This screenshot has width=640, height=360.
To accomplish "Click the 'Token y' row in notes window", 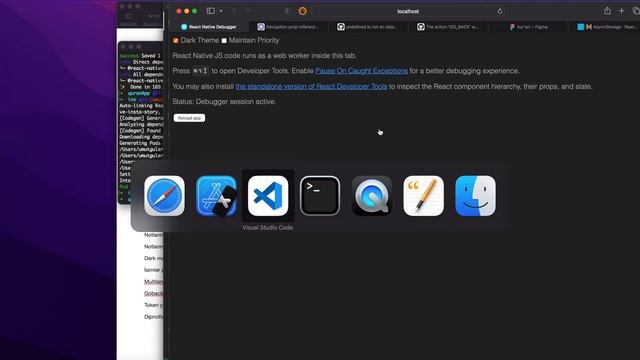I will (153, 305).
